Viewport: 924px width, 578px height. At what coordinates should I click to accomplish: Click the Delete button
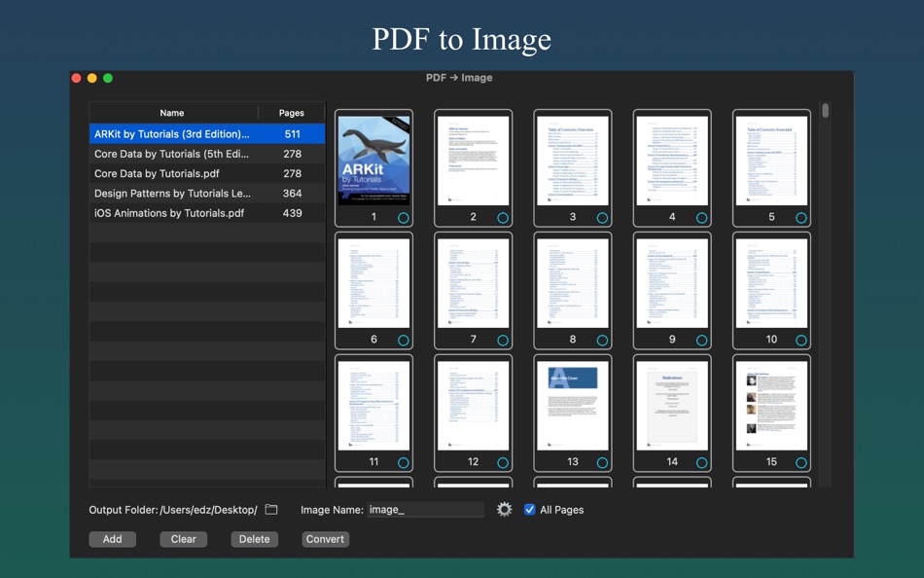pyautogui.click(x=254, y=539)
